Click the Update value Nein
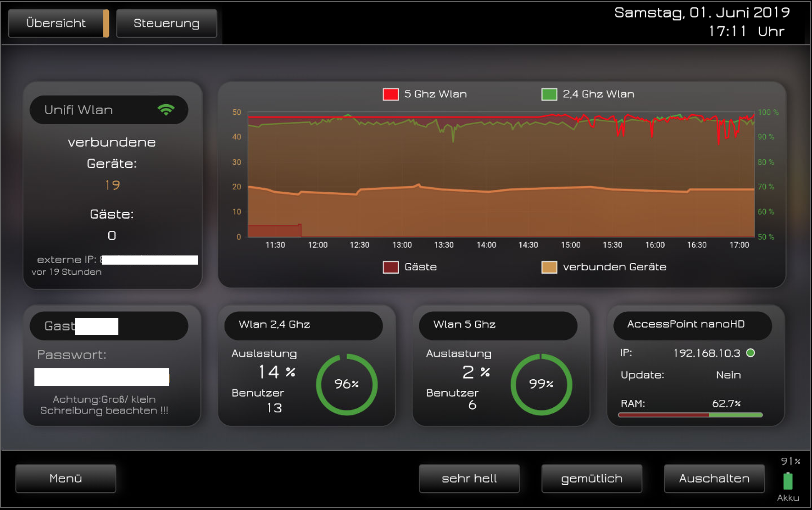Image resolution: width=812 pixels, height=510 pixels. [729, 375]
